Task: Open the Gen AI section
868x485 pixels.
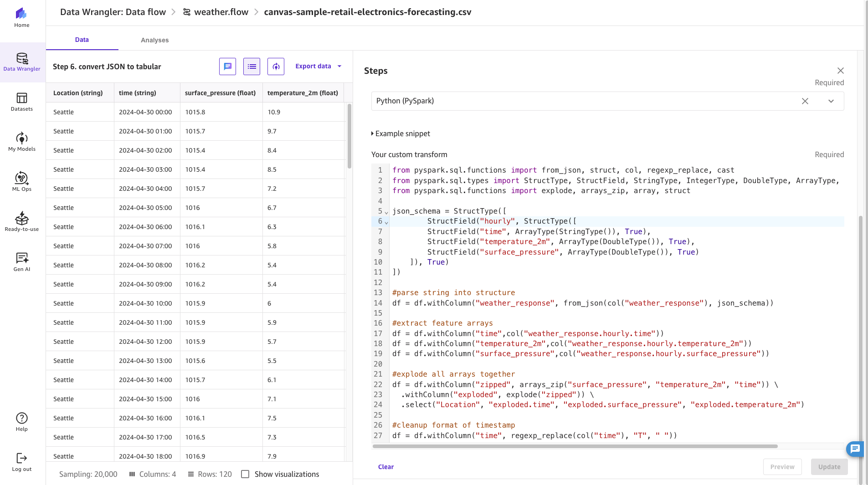Action: pos(22,262)
